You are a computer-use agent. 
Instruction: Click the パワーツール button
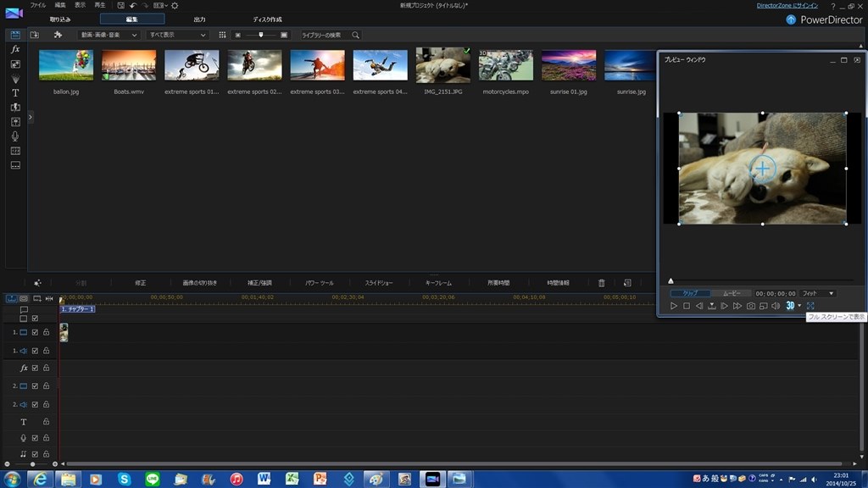tap(320, 283)
